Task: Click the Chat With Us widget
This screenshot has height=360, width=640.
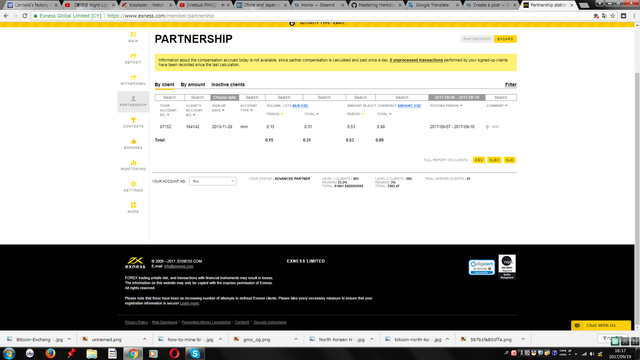Action: point(601,325)
